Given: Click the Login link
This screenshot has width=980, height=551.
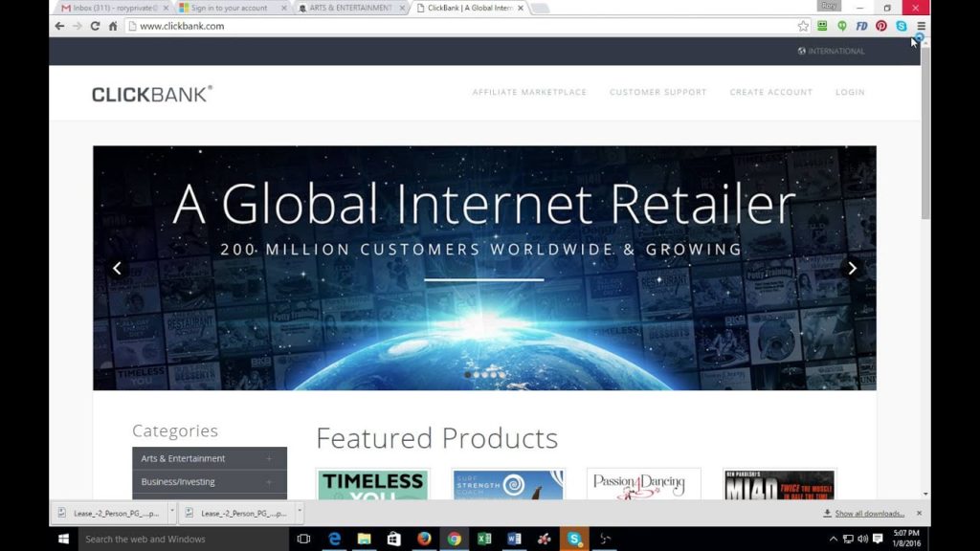Looking at the screenshot, I should (x=850, y=92).
